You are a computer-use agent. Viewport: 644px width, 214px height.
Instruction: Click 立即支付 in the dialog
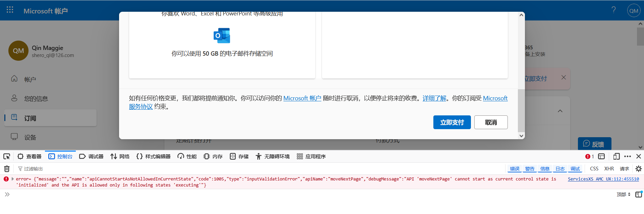point(452,122)
